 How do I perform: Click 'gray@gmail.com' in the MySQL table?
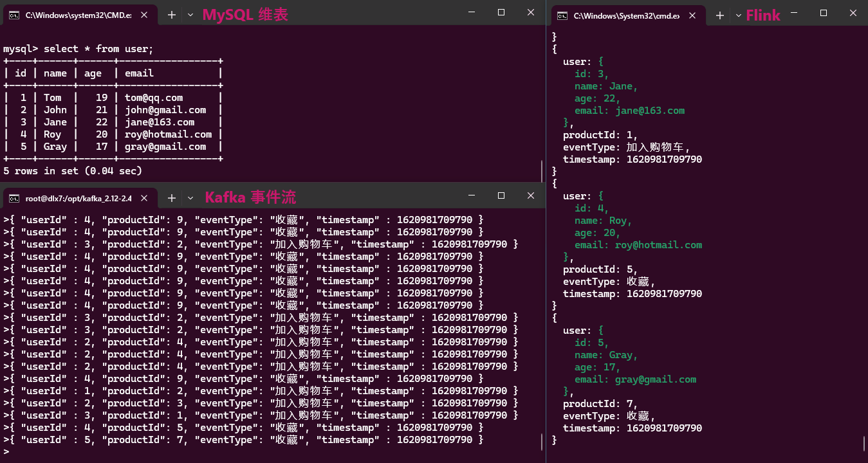(x=165, y=147)
